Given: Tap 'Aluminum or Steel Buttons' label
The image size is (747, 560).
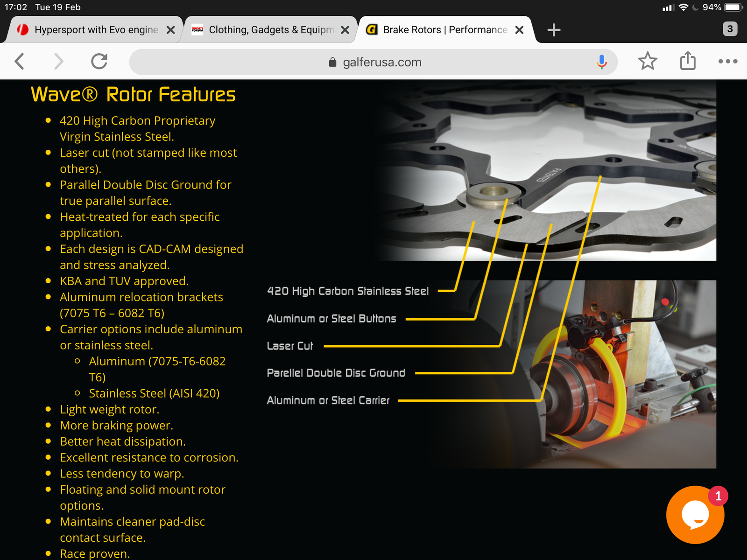Looking at the screenshot, I should click(331, 319).
